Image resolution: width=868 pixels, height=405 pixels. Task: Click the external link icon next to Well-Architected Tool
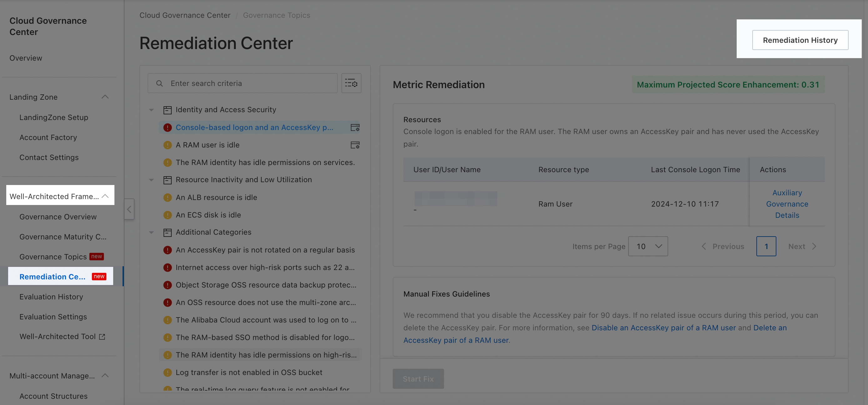[102, 337]
